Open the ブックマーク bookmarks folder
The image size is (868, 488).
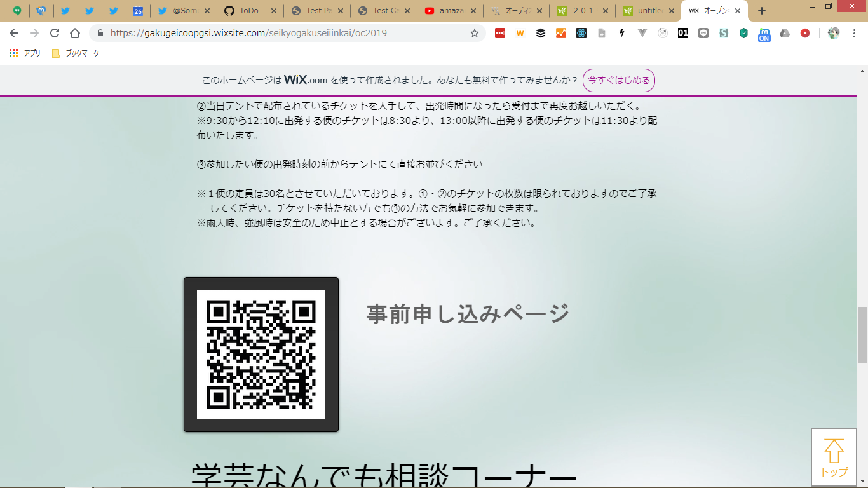[x=76, y=53]
